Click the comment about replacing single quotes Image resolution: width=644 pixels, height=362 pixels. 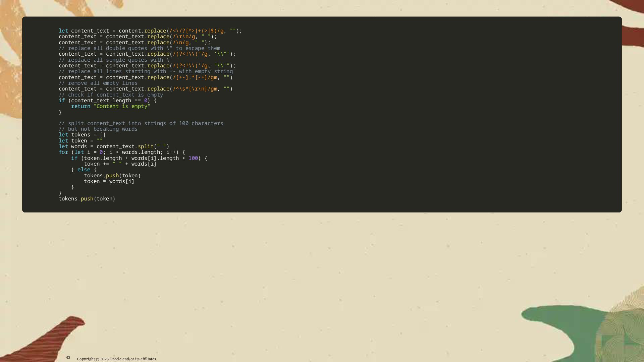115,60
